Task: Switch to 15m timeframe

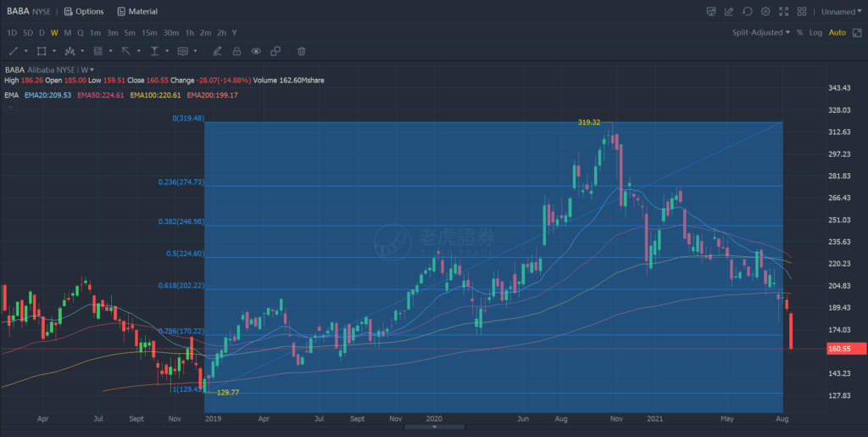Action: click(149, 33)
